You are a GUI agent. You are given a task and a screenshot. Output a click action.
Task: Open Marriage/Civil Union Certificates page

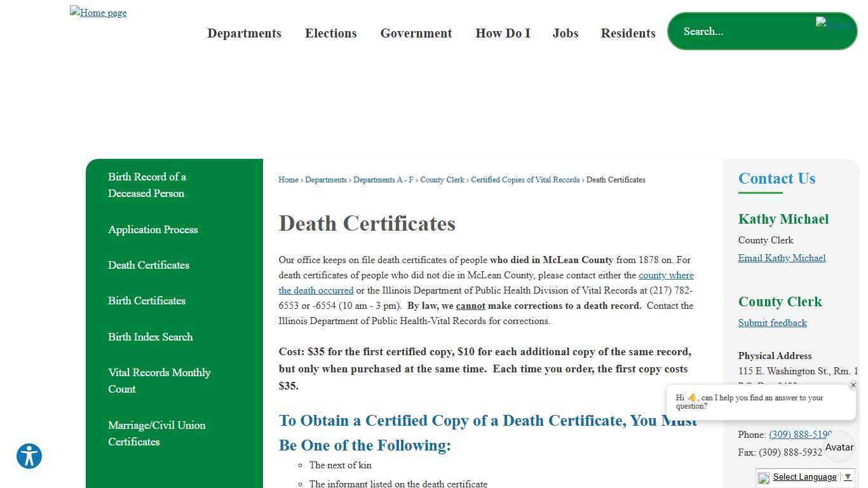(157, 433)
